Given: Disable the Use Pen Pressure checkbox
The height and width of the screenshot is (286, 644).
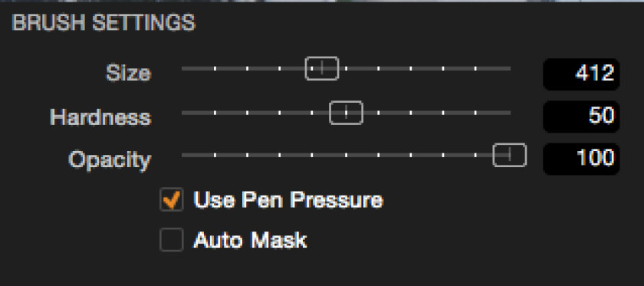Looking at the screenshot, I should click(x=171, y=199).
